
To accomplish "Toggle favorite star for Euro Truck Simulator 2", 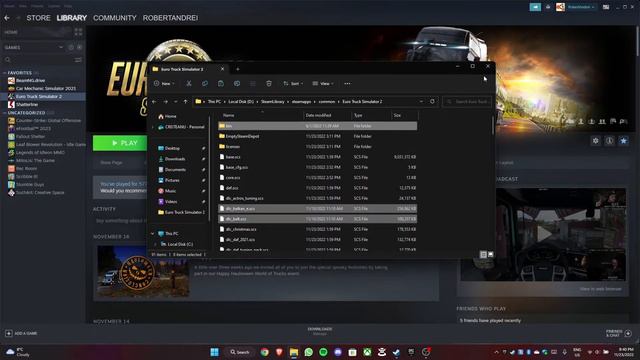I will (623, 141).
